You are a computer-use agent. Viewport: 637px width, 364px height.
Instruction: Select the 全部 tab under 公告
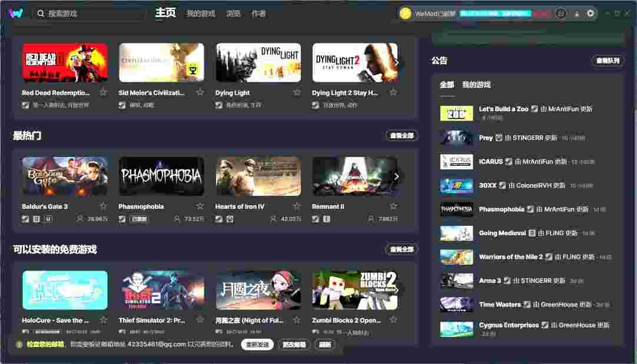pyautogui.click(x=447, y=85)
